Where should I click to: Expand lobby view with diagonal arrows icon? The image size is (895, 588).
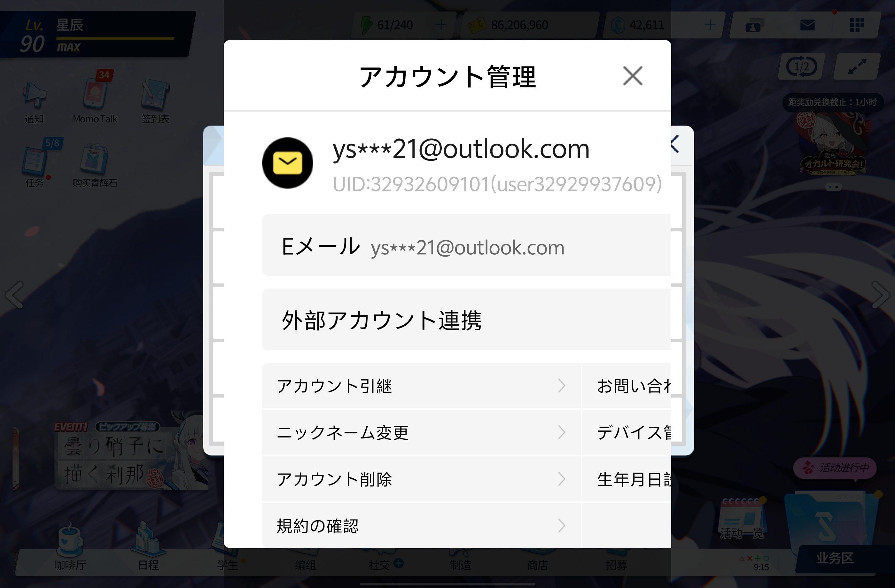pyautogui.click(x=857, y=66)
